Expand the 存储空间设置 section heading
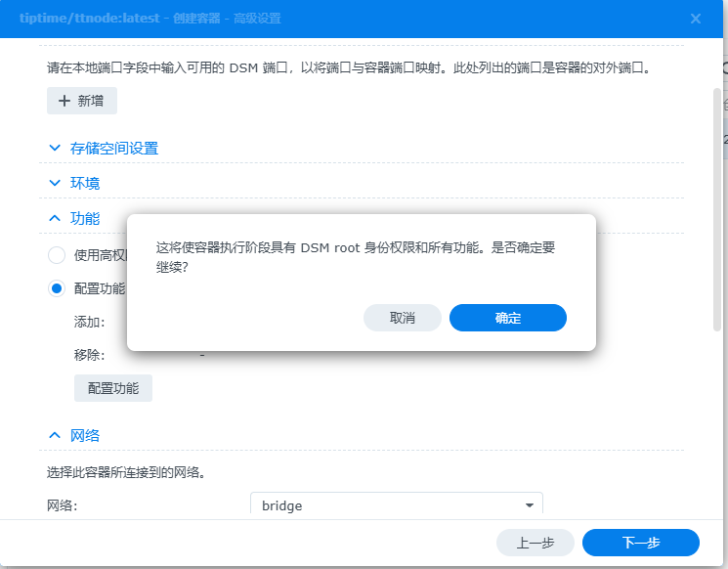Image resolution: width=728 pixels, height=569 pixels. pyautogui.click(x=114, y=149)
